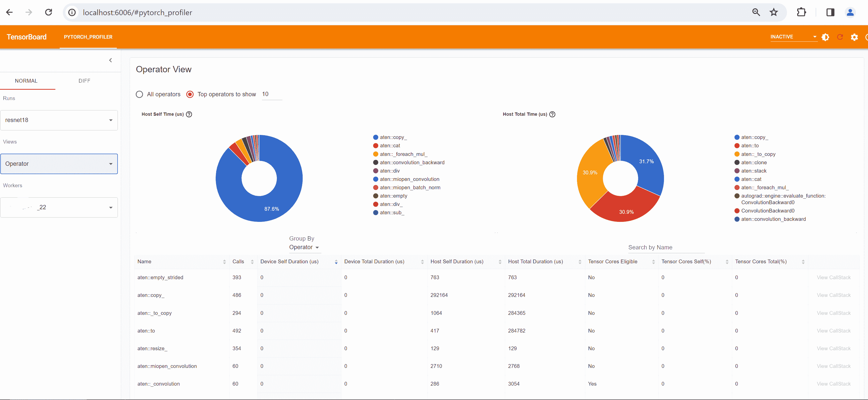Click Host Self Time help icon
This screenshot has width=868, height=400.
[x=189, y=114]
